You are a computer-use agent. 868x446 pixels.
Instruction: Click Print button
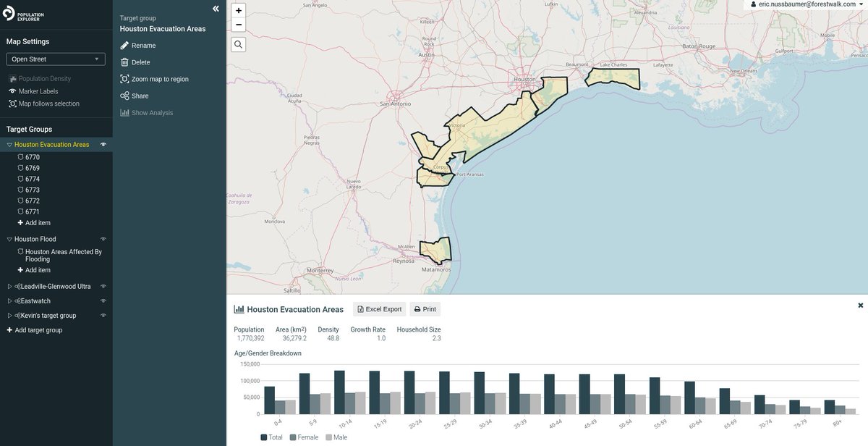[425, 309]
